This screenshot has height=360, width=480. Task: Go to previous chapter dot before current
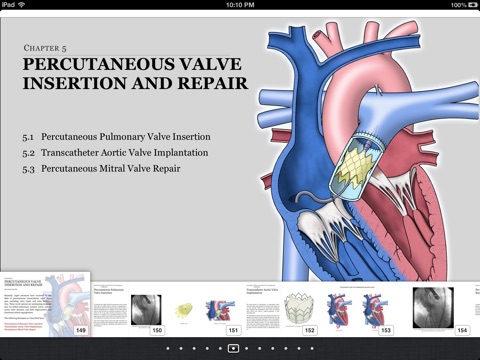point(220,349)
